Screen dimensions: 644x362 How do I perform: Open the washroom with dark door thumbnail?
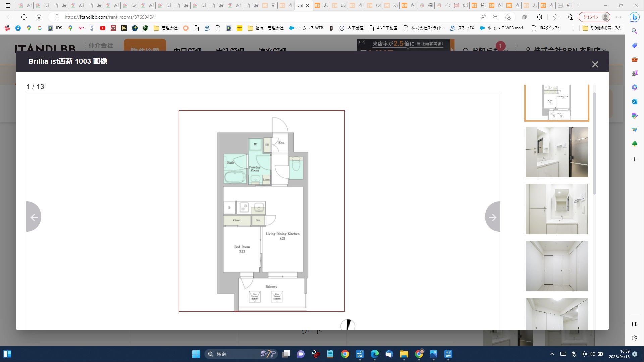(x=556, y=152)
